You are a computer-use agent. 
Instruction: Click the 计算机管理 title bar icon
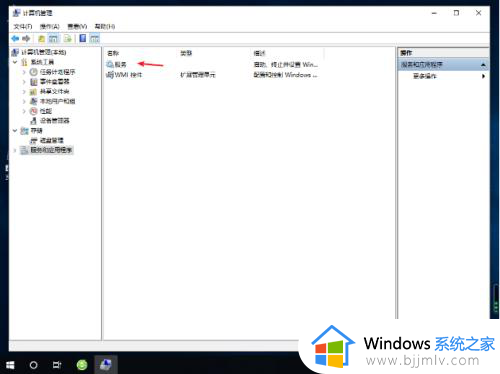pyautogui.click(x=16, y=13)
